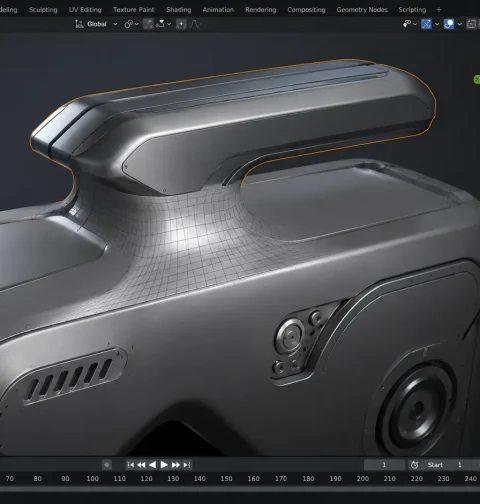
Task: Toggle snapping with the magnet icon
Action: (148, 24)
